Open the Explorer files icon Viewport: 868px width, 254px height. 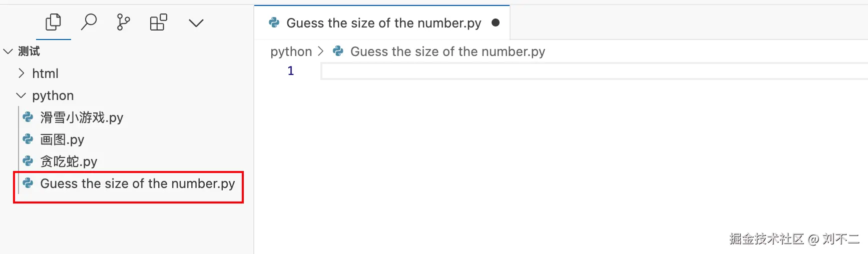[53, 22]
